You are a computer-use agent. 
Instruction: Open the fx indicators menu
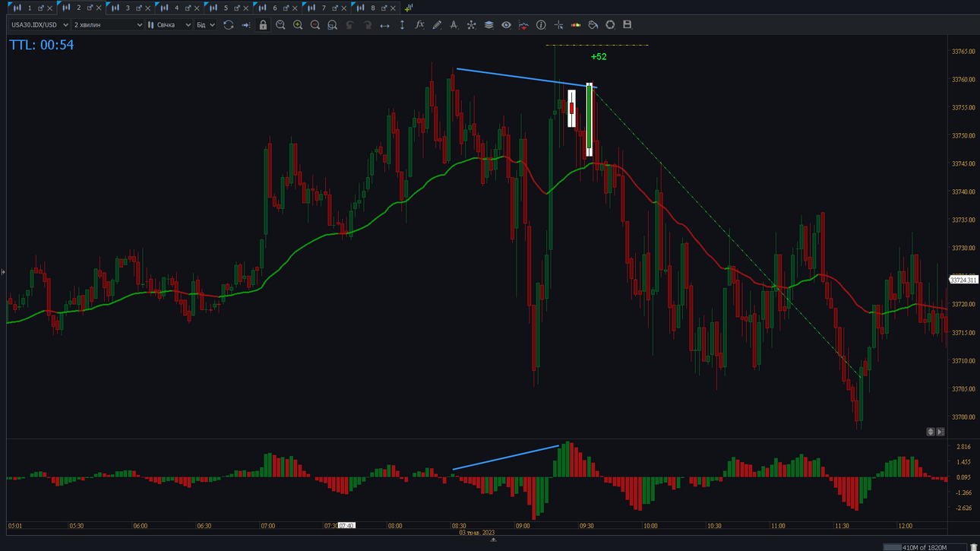[x=419, y=25]
